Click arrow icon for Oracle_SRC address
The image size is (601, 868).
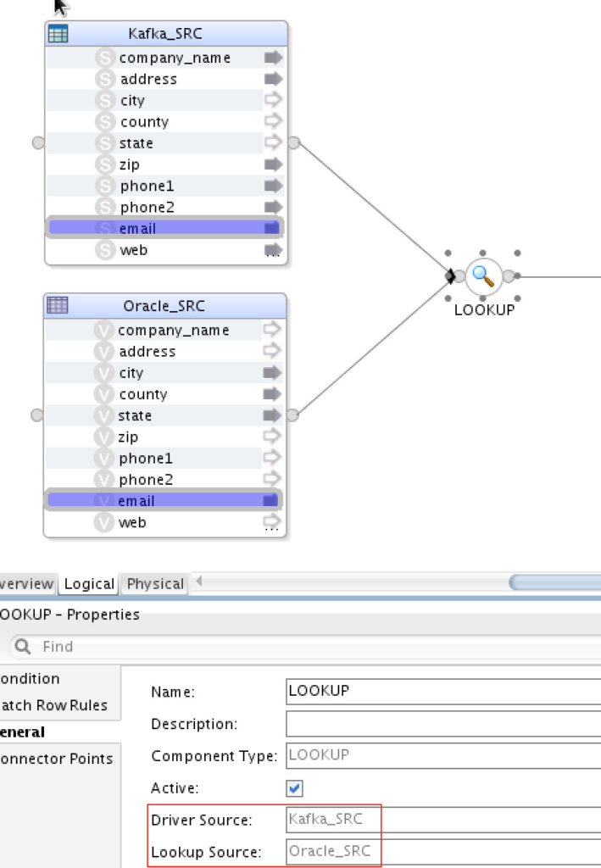[272, 350]
